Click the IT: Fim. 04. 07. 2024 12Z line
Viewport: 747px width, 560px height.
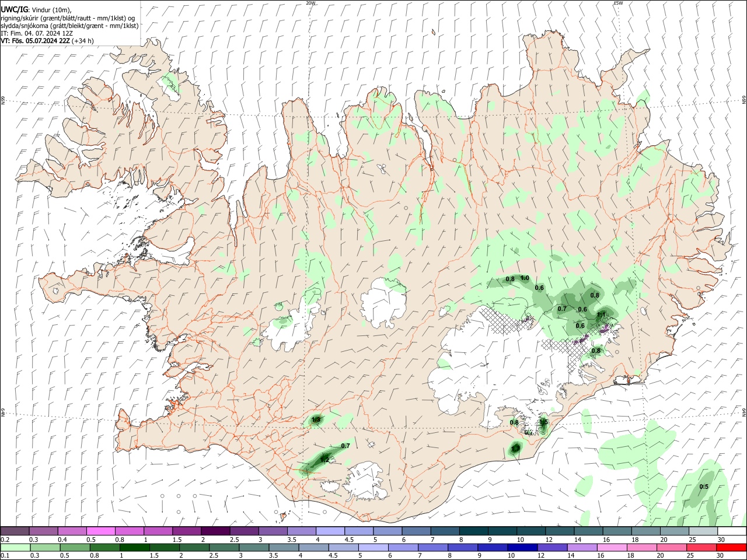[x=36, y=33]
